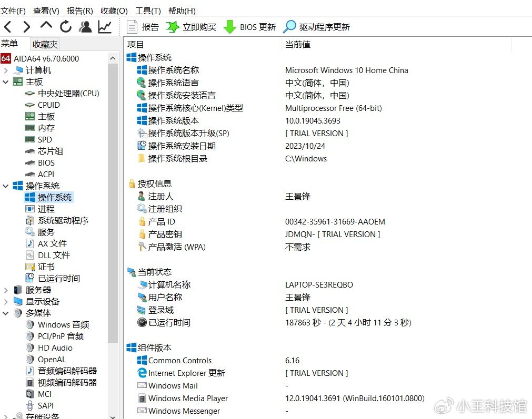
Task: Click 立即购买 buy now button
Action: tap(191, 27)
